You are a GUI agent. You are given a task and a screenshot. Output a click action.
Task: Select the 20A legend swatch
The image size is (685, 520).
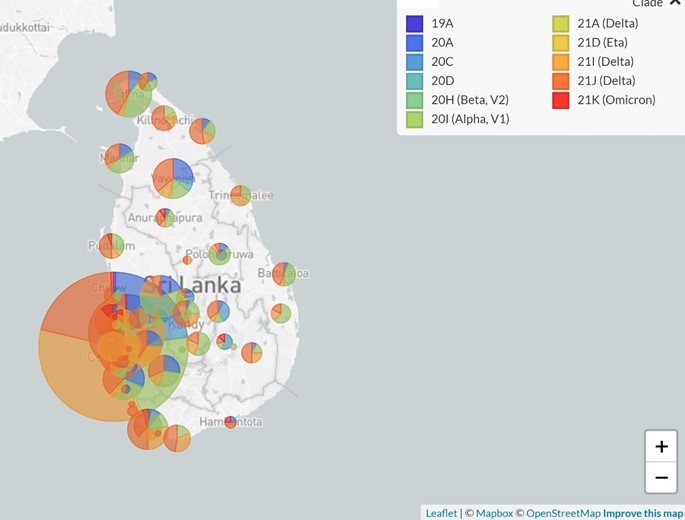tap(415, 43)
